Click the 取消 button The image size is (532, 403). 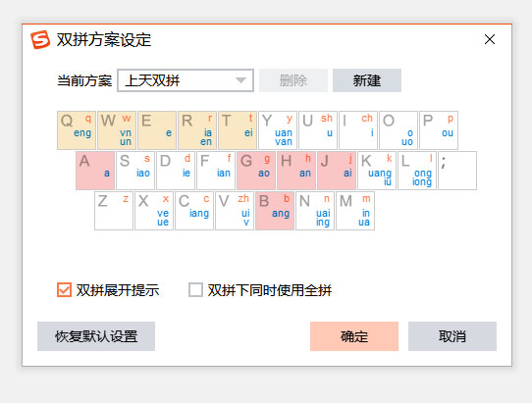coord(452,336)
